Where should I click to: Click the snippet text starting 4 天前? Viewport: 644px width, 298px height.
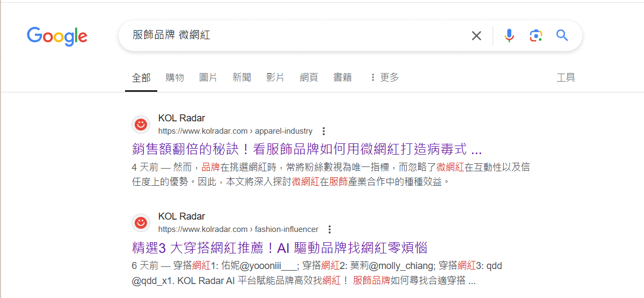click(331, 175)
